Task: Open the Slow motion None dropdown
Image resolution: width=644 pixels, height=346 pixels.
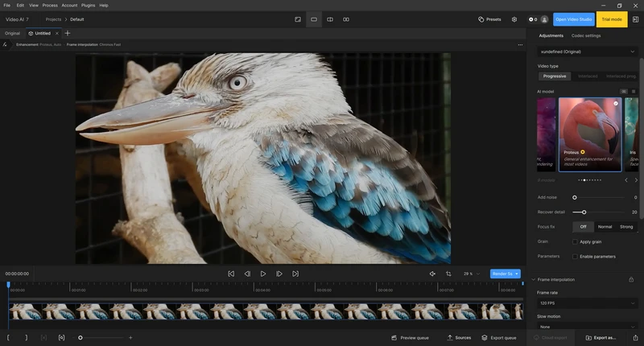Action: click(x=588, y=327)
